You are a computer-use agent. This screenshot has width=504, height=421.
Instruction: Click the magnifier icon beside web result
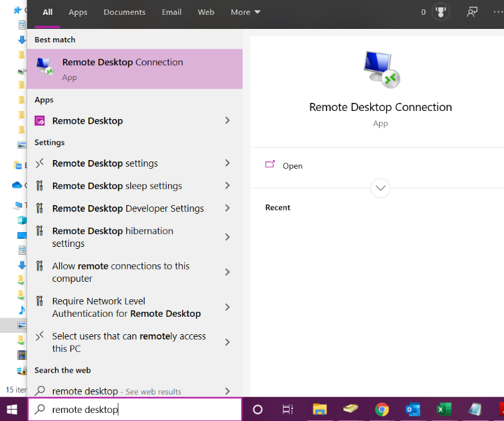40,391
